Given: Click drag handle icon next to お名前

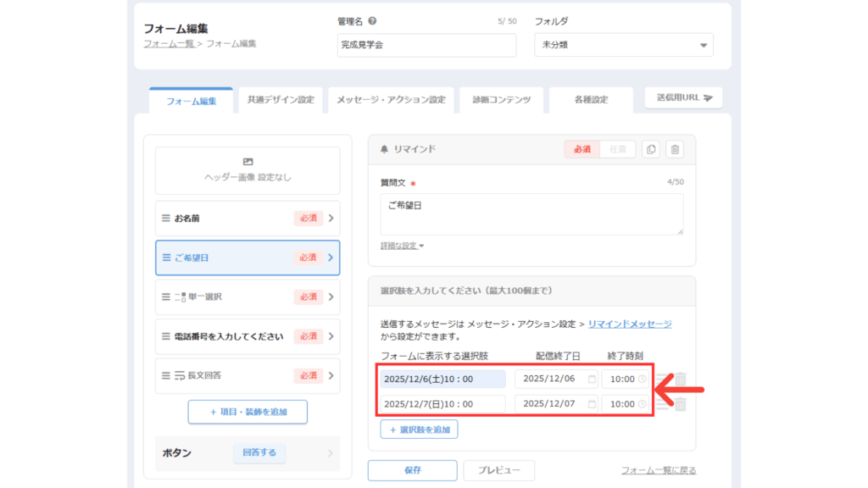Looking at the screenshot, I should [x=166, y=218].
